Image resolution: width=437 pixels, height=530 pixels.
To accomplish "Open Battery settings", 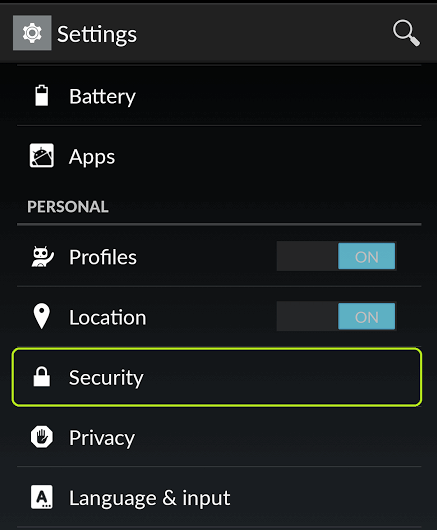I will 219,96.
